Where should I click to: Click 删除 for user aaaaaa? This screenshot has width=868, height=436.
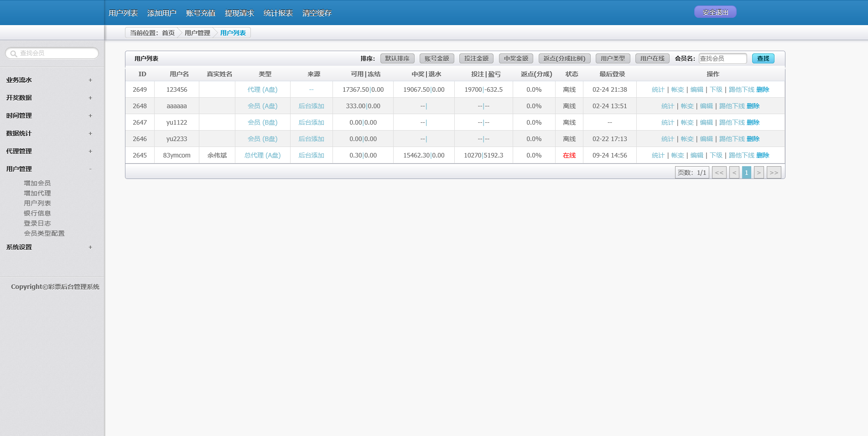[x=753, y=106]
